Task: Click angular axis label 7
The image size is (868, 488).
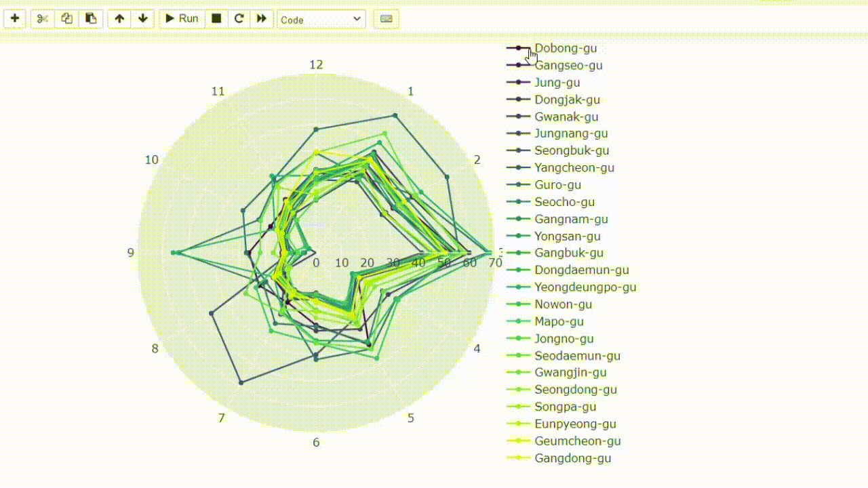Action: 221,418
